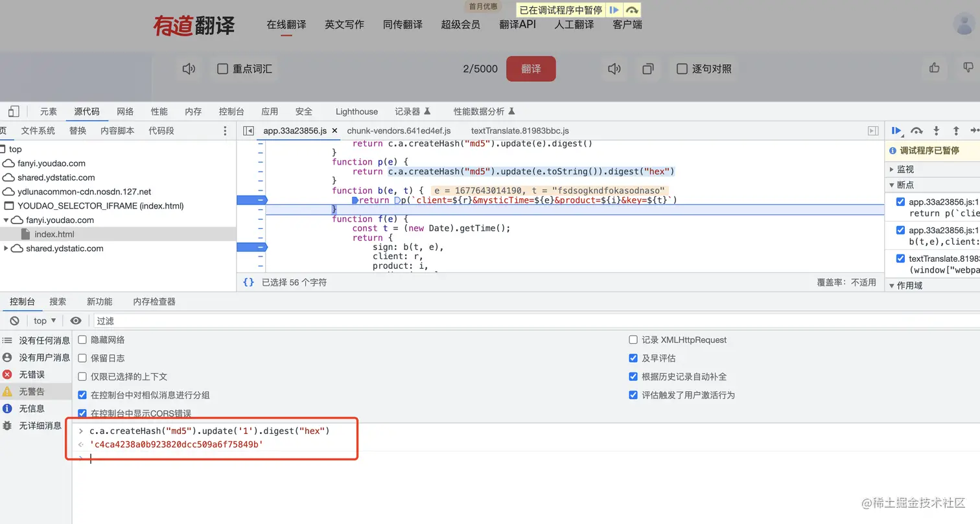Open the 控制台 main DevTools tab
980x524 pixels.
pos(231,111)
